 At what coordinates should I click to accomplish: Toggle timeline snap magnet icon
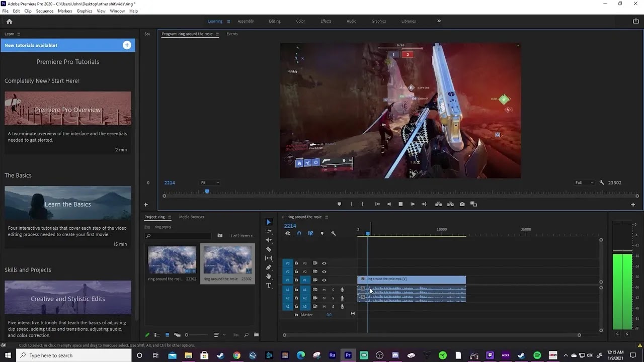299,233
